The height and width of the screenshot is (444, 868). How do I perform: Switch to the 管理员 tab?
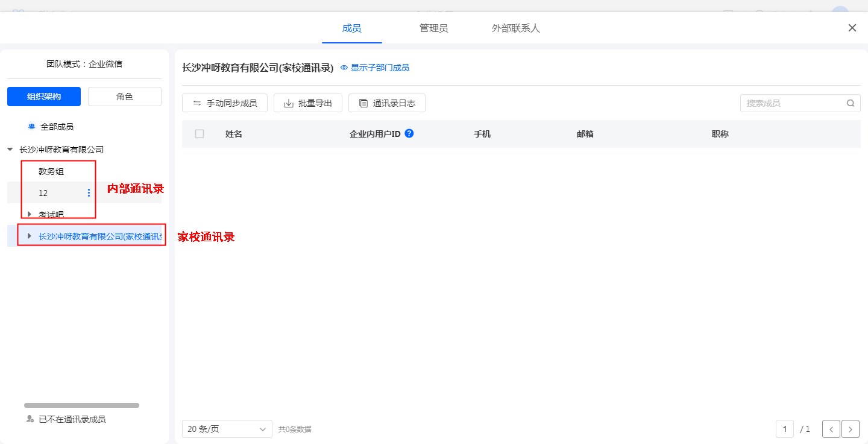[x=433, y=28]
